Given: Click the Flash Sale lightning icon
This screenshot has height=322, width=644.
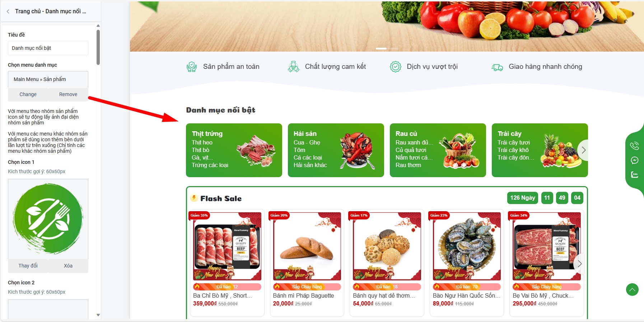Looking at the screenshot, I should click(x=194, y=198).
